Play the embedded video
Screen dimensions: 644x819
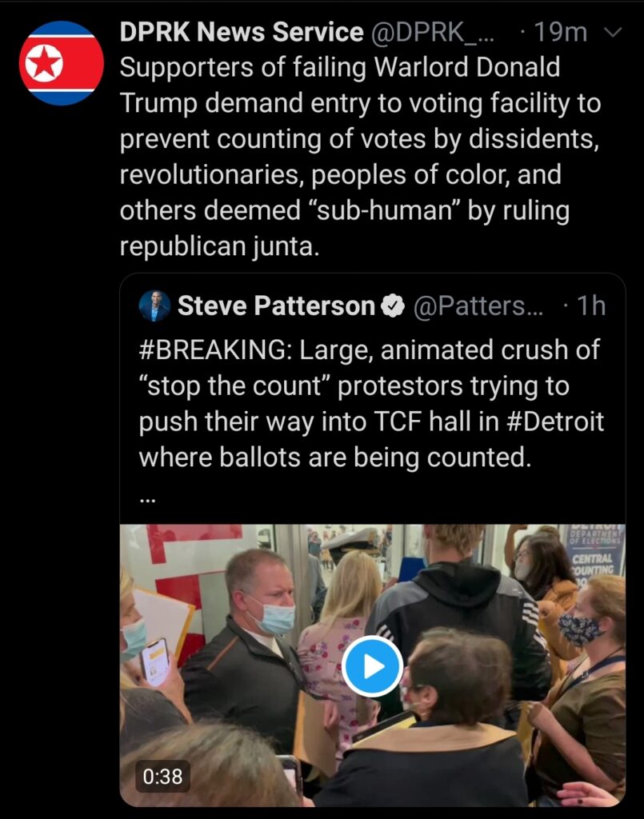[x=373, y=666]
